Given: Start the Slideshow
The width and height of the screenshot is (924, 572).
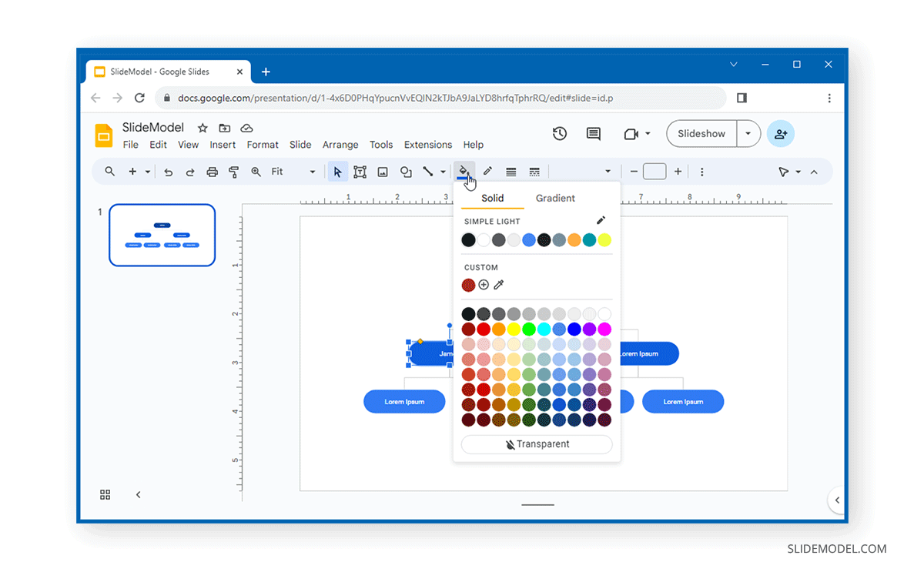Looking at the screenshot, I should point(701,134).
